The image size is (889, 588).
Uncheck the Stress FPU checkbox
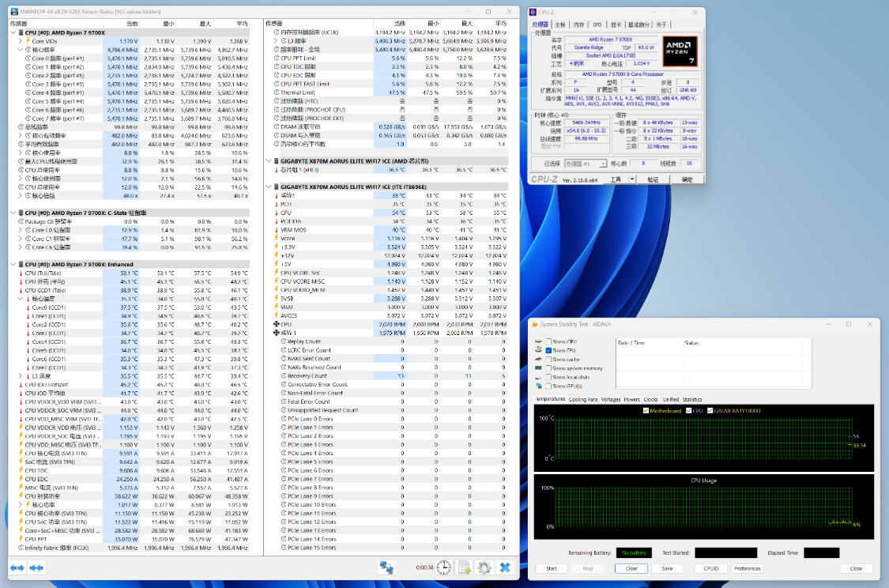click(548, 350)
